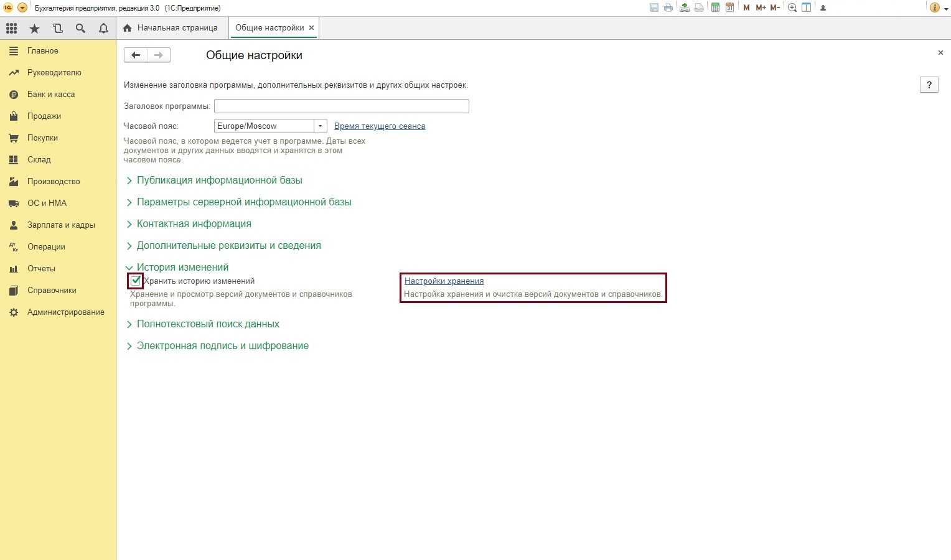Click the save diskette icon in title bar

(654, 7)
